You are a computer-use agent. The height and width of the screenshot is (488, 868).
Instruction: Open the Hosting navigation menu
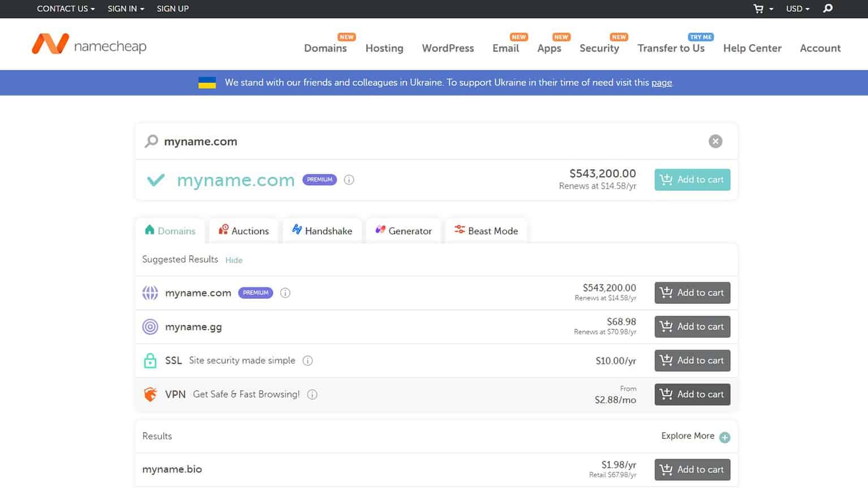pyautogui.click(x=384, y=48)
